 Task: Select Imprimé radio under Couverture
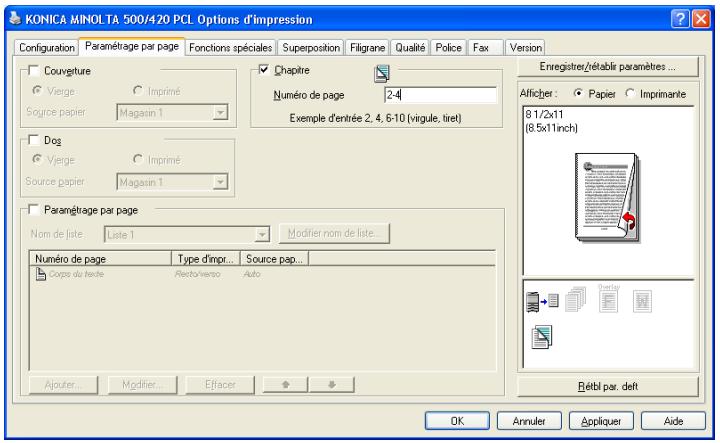click(137, 90)
